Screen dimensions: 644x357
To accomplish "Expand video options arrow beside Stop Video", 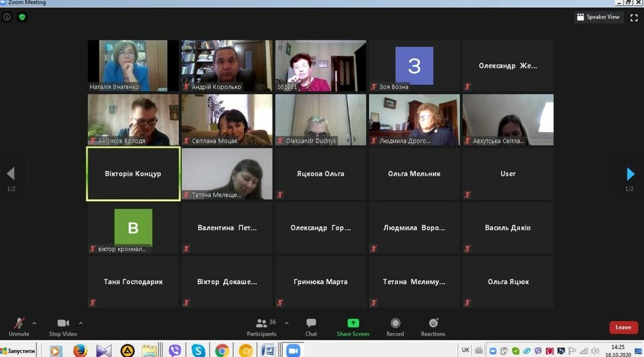I will (80, 323).
